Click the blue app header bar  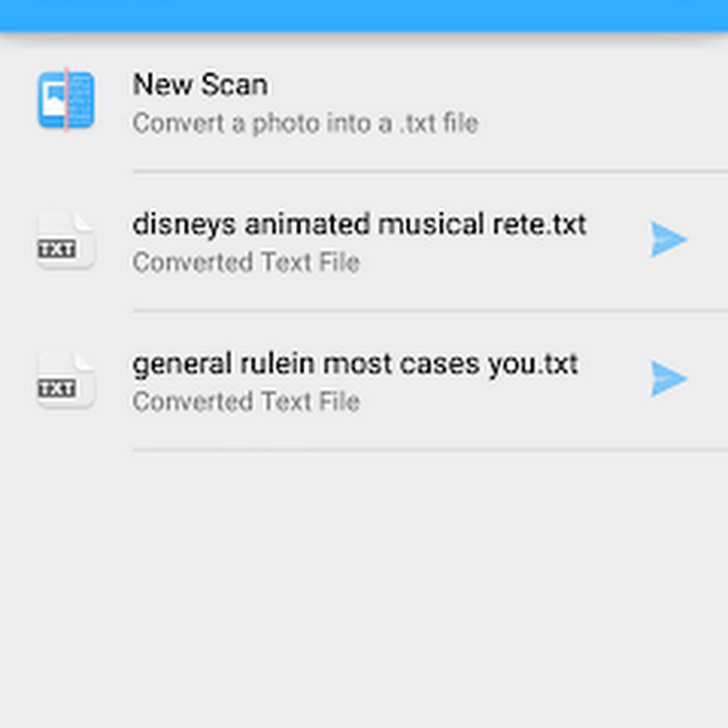click(x=364, y=15)
